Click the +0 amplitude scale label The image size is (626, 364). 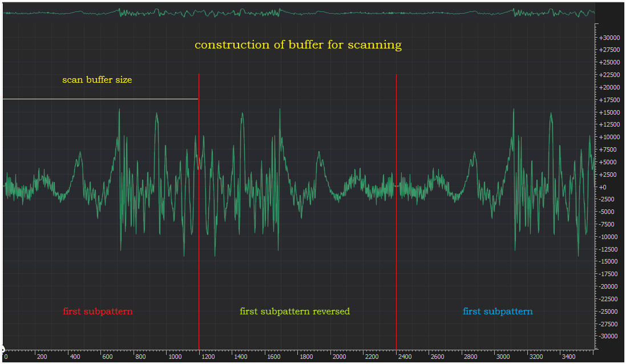pyautogui.click(x=604, y=187)
